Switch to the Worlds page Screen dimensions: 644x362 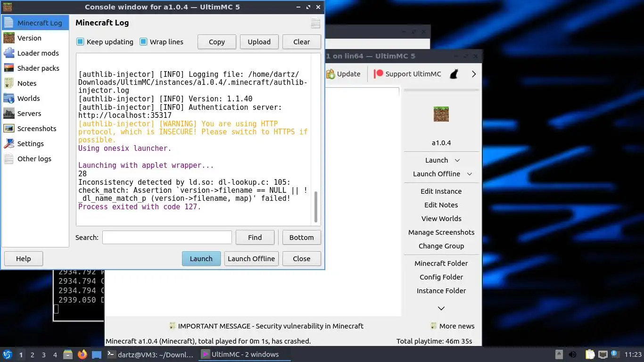[x=35, y=98]
